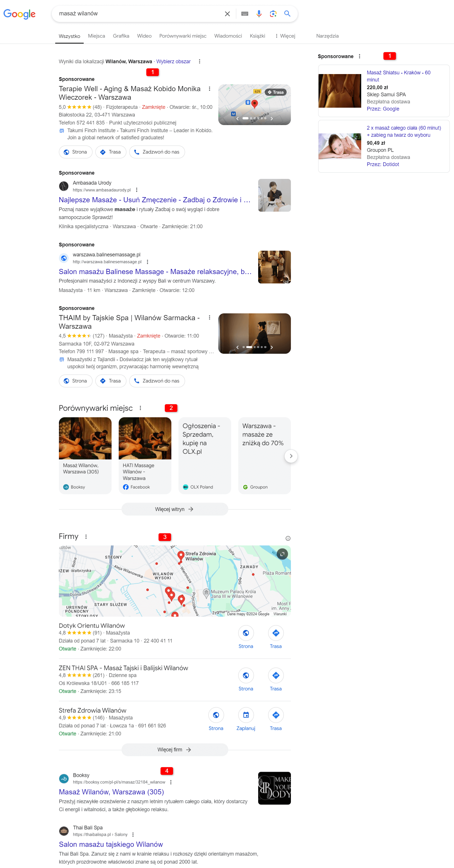Click the blue search magnifier icon
The height and width of the screenshot is (868, 454).
point(287,14)
